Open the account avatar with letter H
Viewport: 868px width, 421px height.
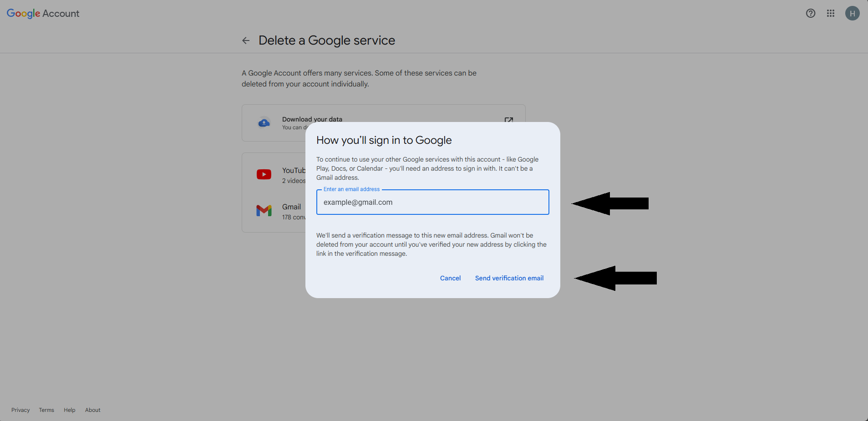(x=853, y=13)
